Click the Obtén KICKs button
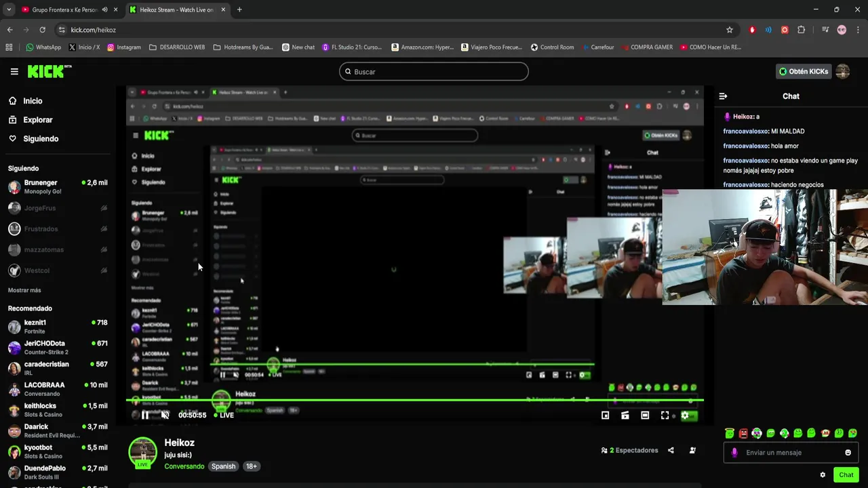 [804, 71]
